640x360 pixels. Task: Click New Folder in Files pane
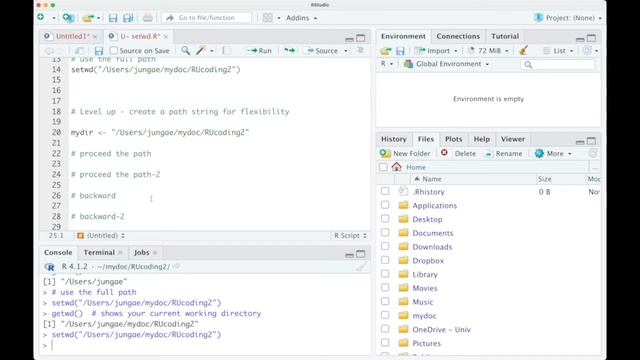[x=405, y=153]
